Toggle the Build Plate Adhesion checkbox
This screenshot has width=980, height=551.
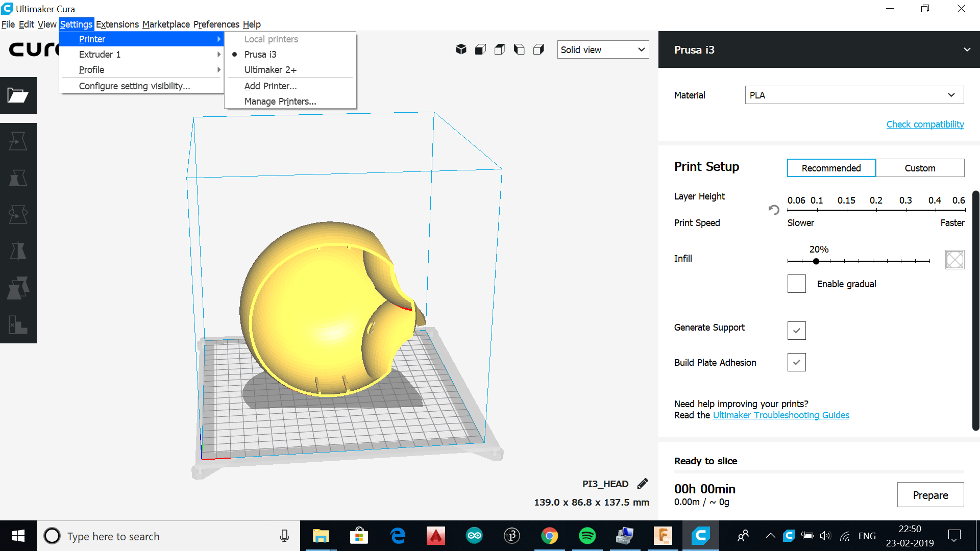point(796,362)
